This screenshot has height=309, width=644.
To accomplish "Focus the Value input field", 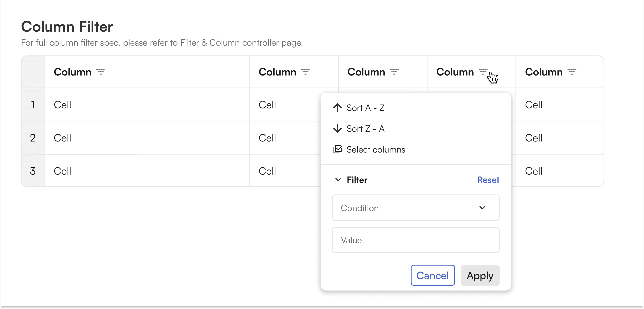I will tap(415, 240).
